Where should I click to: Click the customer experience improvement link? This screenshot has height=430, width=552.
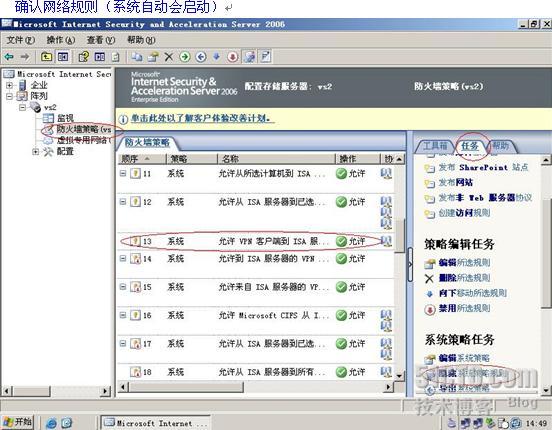202,118
